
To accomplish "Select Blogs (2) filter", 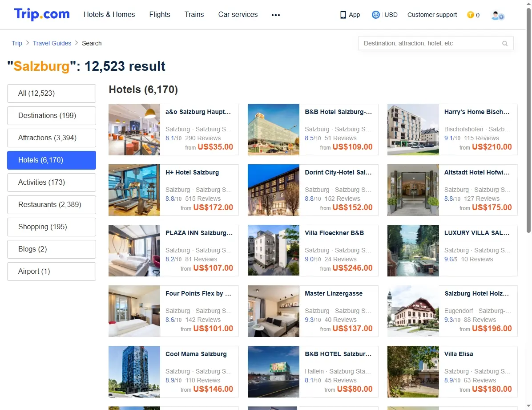I will coord(52,249).
